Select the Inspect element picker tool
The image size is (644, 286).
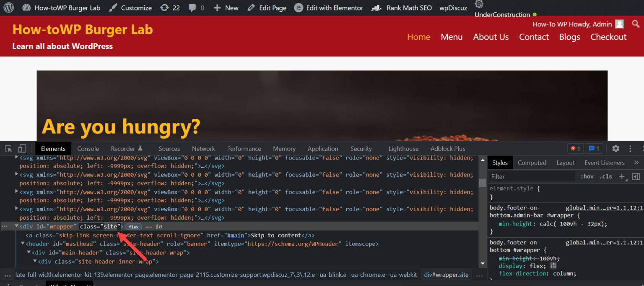8,148
